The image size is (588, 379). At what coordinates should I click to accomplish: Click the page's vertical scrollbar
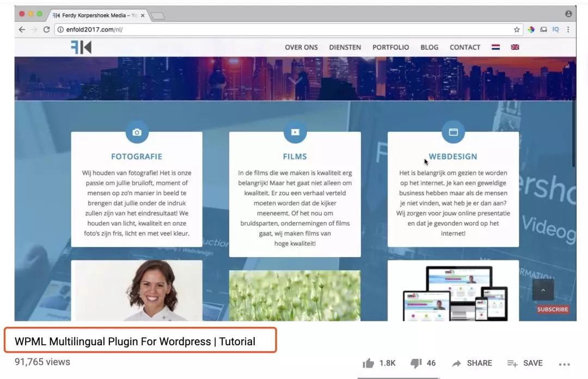pyautogui.click(x=574, y=134)
